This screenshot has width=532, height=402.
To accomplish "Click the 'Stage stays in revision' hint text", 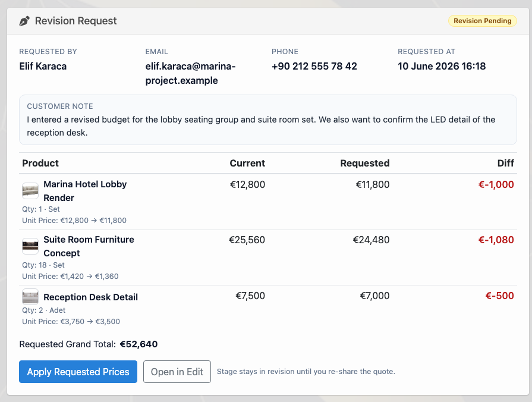I will (306, 372).
